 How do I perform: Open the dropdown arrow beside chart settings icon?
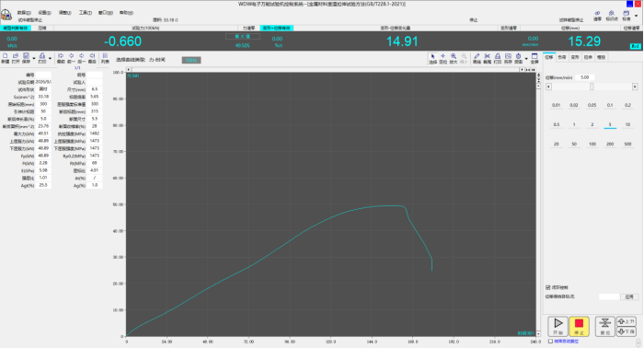pos(526,59)
